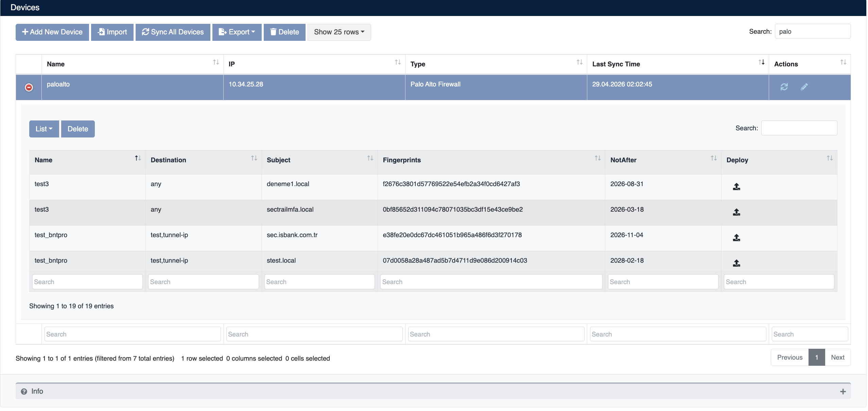Deploy certificate with subject sectrailmfa.local

pos(736,212)
